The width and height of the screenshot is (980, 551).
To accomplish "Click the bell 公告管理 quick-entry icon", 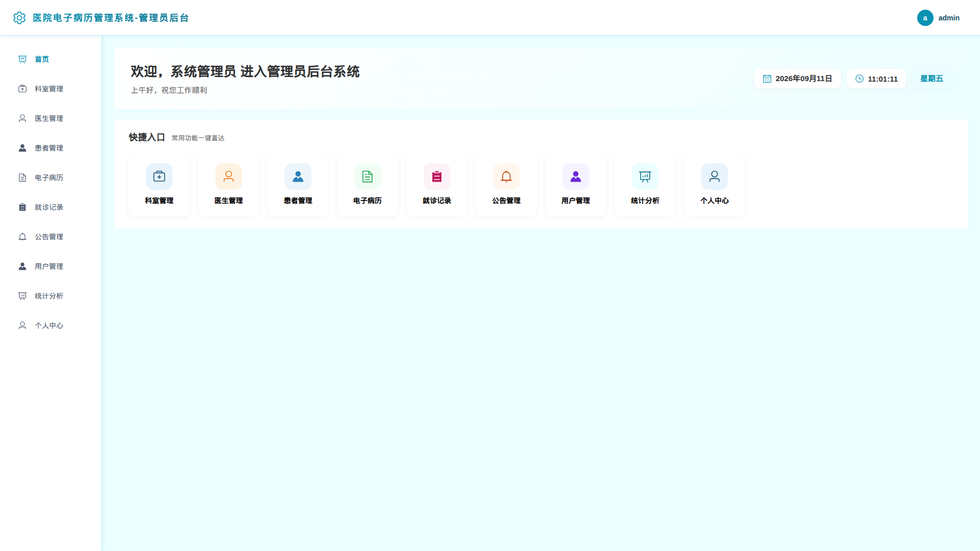I will click(506, 177).
